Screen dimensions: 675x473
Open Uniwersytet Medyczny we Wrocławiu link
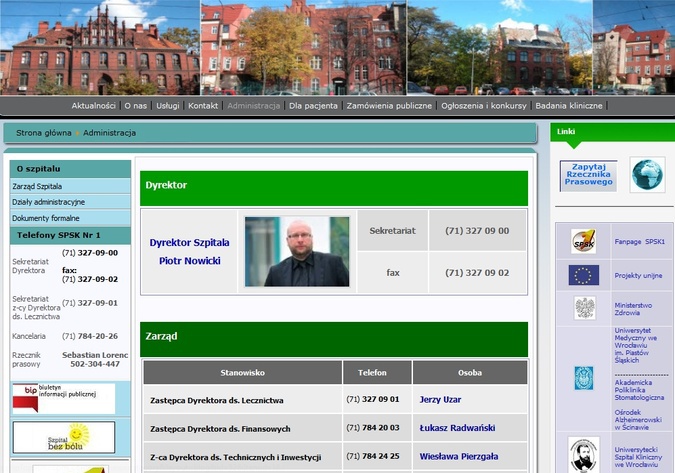coord(636,346)
